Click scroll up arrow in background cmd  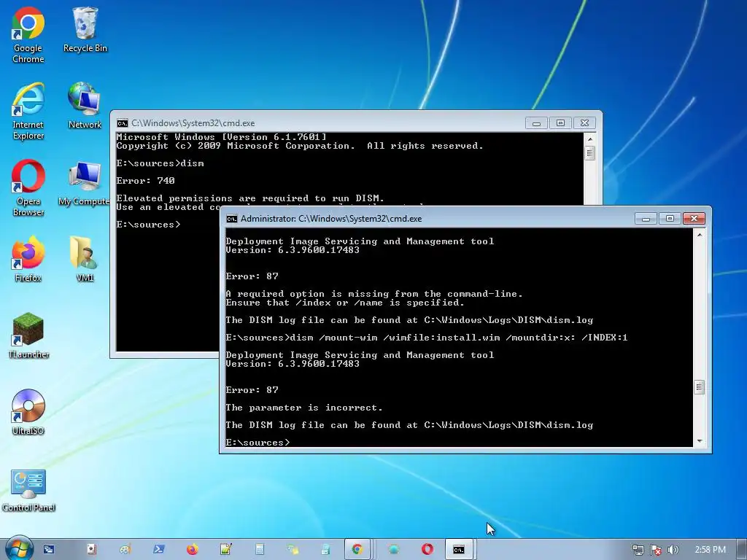click(x=589, y=139)
